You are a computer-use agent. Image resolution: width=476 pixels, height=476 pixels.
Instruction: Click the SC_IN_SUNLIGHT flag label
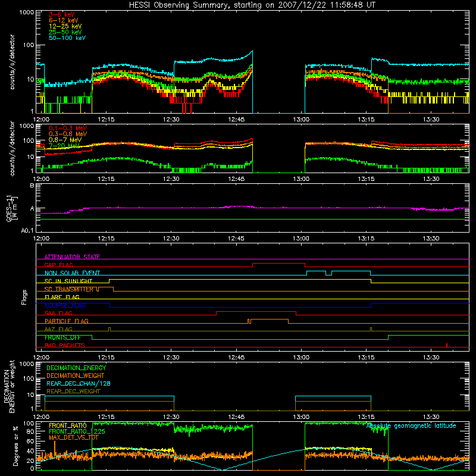(68, 281)
